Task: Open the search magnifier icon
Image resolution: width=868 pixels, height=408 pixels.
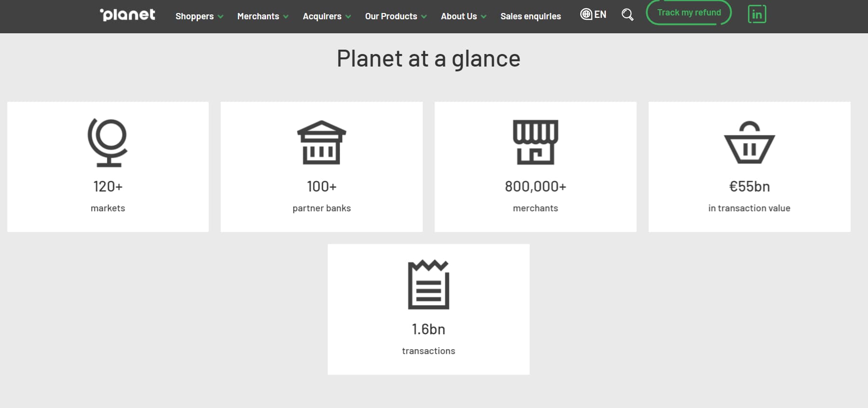Action: point(628,14)
